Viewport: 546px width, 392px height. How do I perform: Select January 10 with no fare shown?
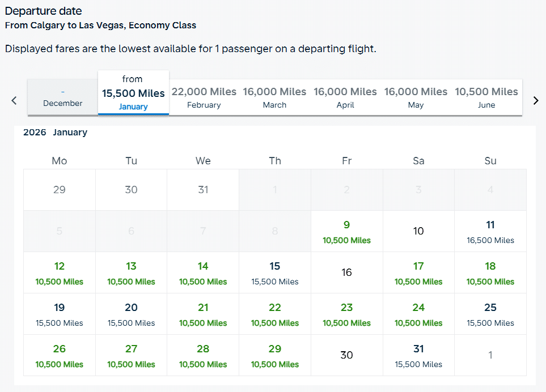click(x=418, y=231)
